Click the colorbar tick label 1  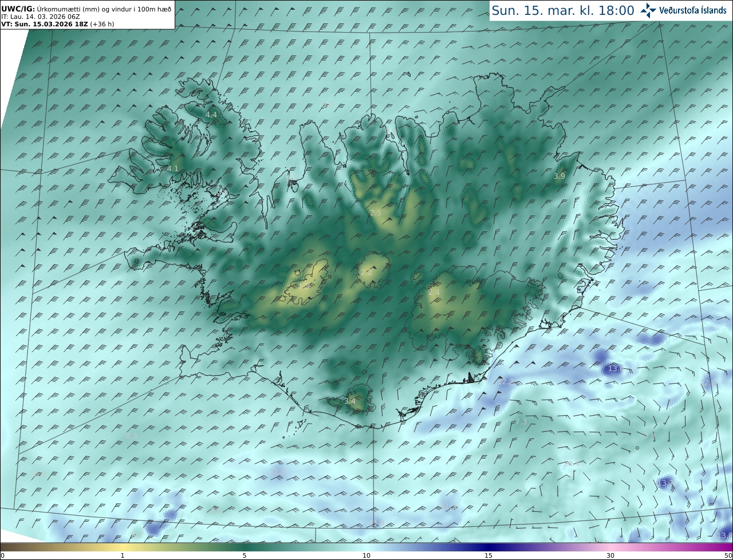[x=123, y=555]
